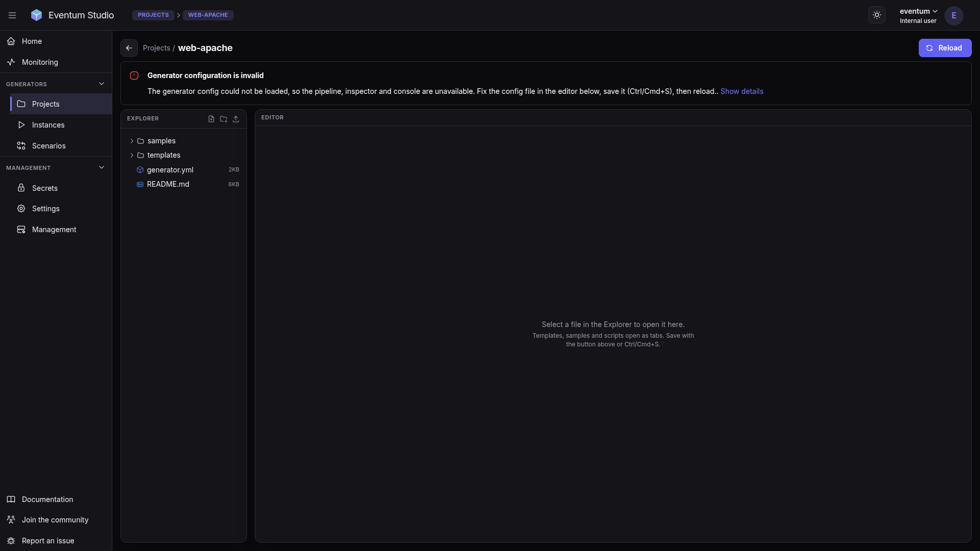The height and width of the screenshot is (551, 980).
Task: Click the samples folder label
Action: 161,141
